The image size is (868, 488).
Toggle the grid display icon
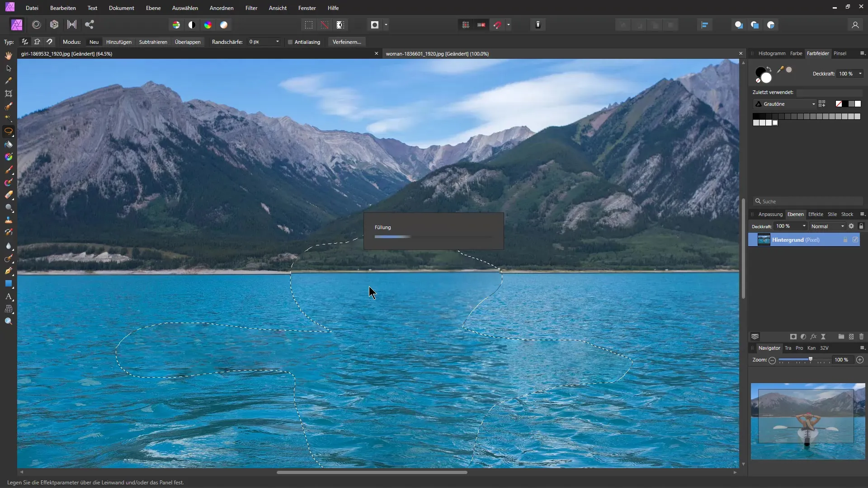[466, 25]
